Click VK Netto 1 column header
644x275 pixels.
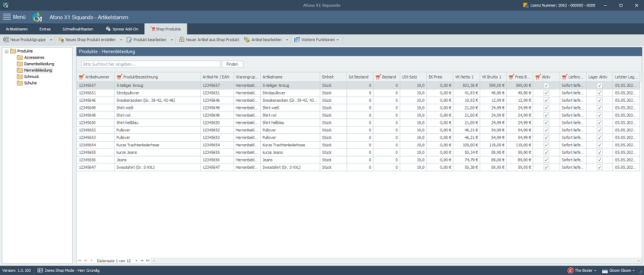tap(466, 77)
